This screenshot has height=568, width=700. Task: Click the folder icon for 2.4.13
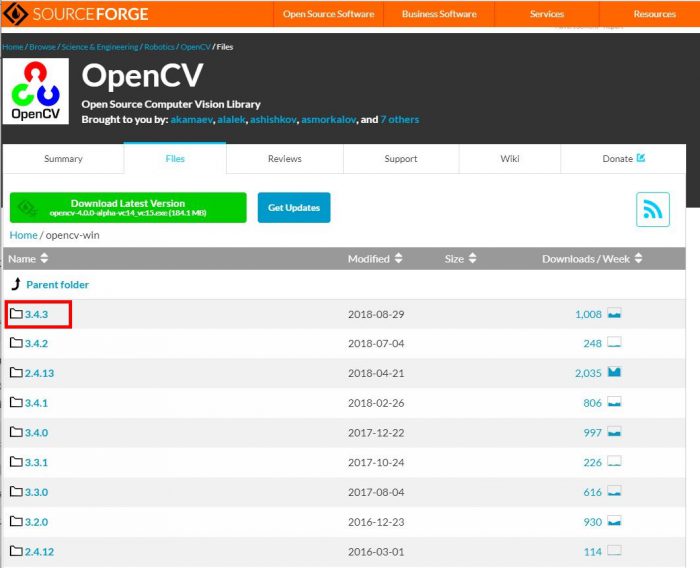point(16,372)
